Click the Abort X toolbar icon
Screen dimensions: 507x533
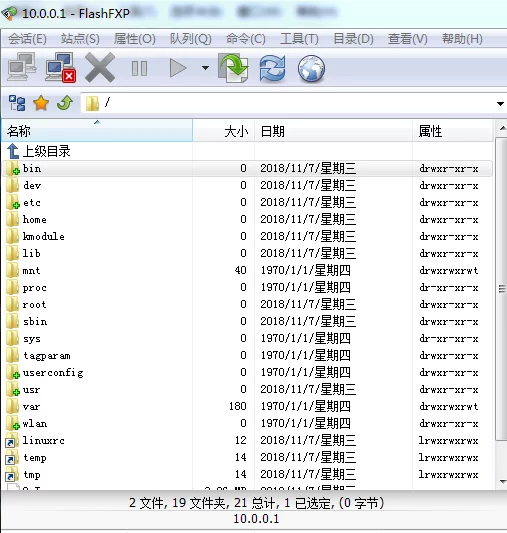100,68
